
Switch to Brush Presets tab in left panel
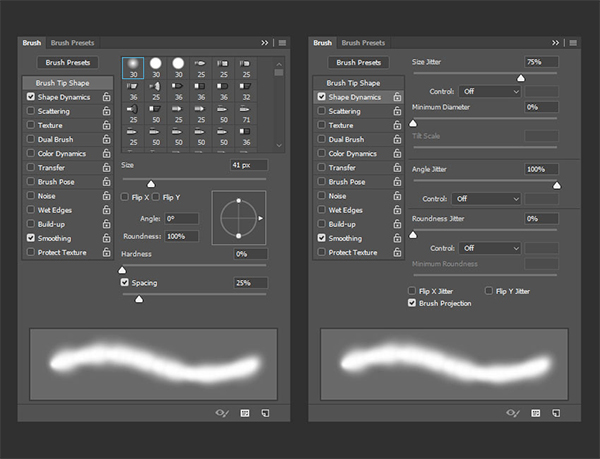pos(73,43)
